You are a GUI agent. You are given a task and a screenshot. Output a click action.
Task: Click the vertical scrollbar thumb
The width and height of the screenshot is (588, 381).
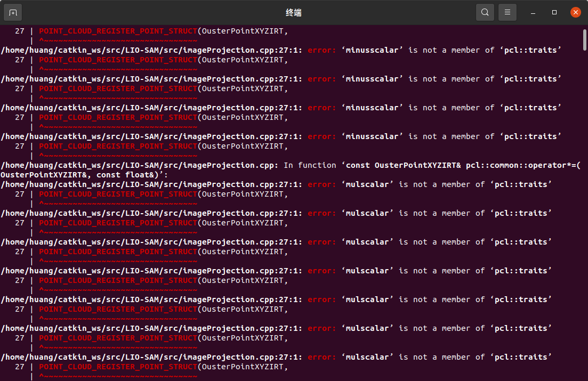click(585, 40)
